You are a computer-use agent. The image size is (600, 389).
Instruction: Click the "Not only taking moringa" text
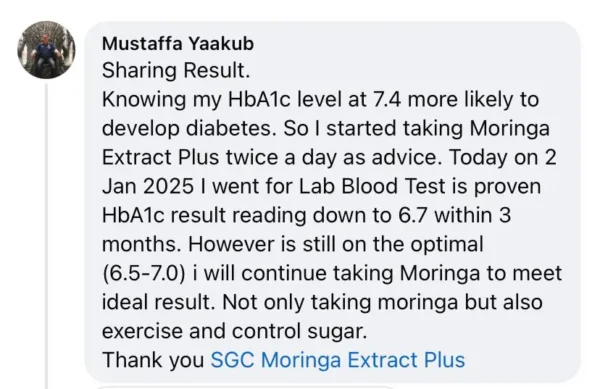click(x=340, y=302)
